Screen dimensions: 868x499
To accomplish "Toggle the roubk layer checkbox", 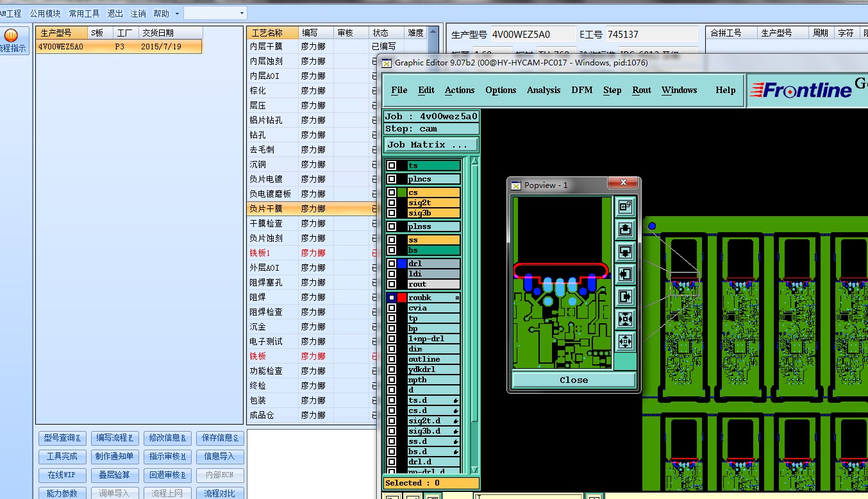I will click(x=392, y=298).
